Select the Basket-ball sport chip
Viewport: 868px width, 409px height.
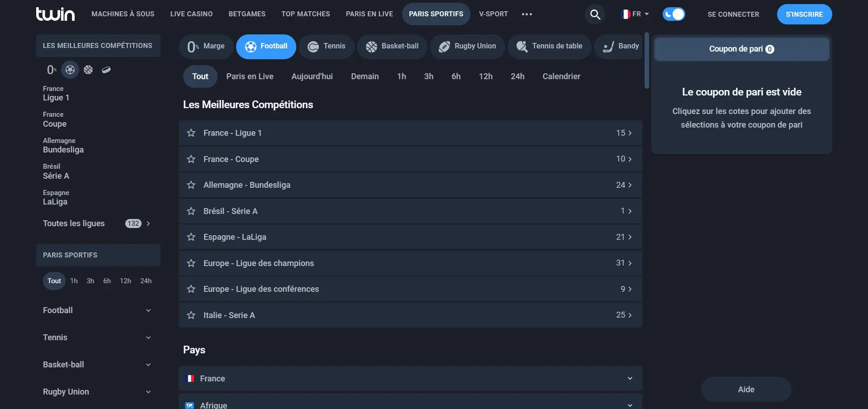point(392,47)
